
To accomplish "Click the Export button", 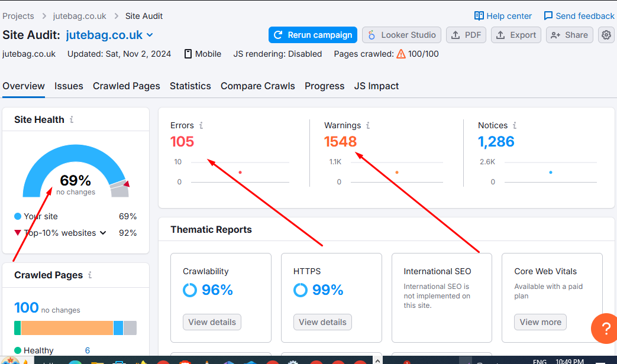I will 516,35.
